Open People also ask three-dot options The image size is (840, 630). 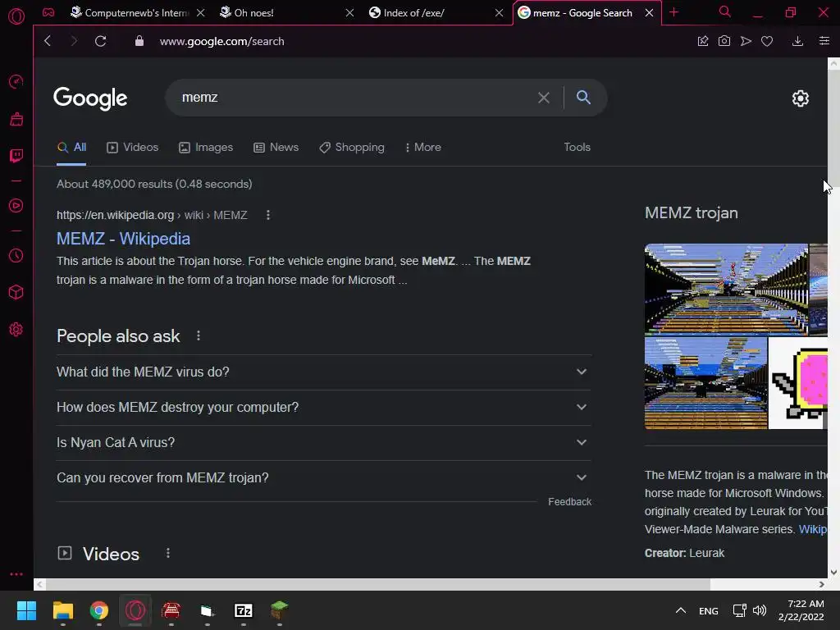point(199,336)
